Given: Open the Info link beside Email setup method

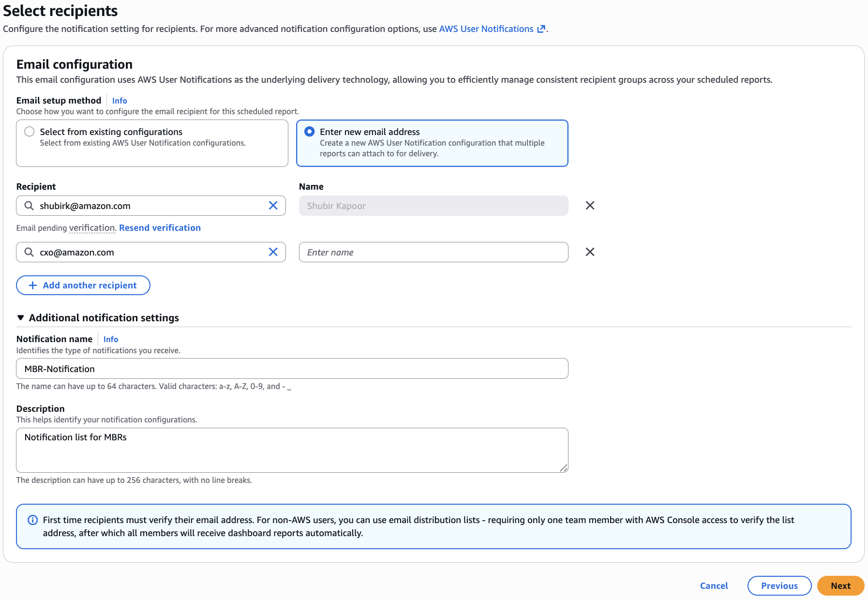Looking at the screenshot, I should (119, 100).
